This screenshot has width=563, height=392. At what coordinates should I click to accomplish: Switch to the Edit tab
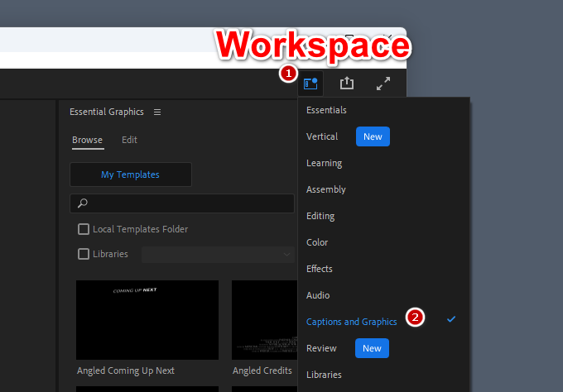(x=129, y=140)
